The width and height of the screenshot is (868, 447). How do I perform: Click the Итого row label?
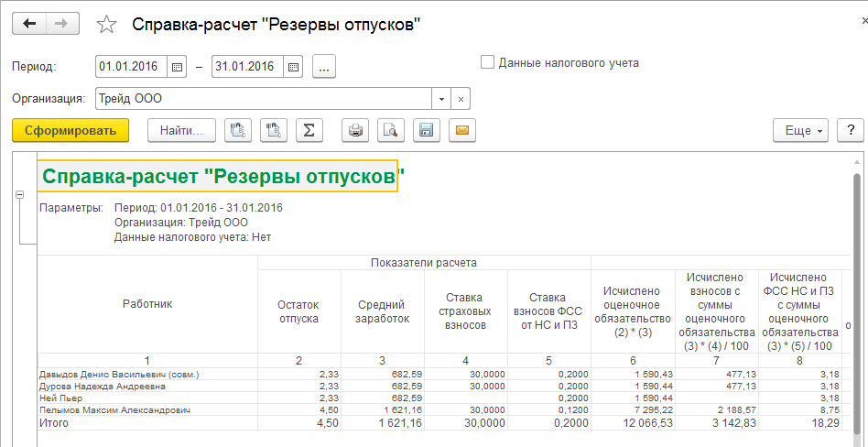pyautogui.click(x=53, y=423)
